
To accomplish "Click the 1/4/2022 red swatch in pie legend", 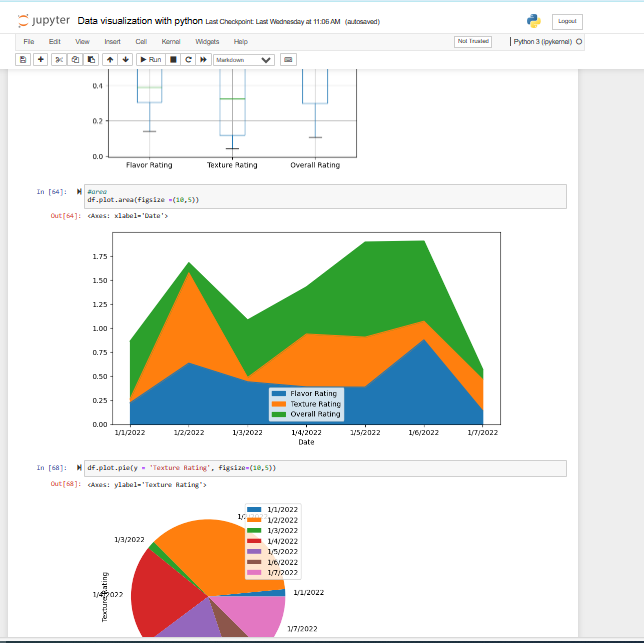I will click(x=254, y=541).
